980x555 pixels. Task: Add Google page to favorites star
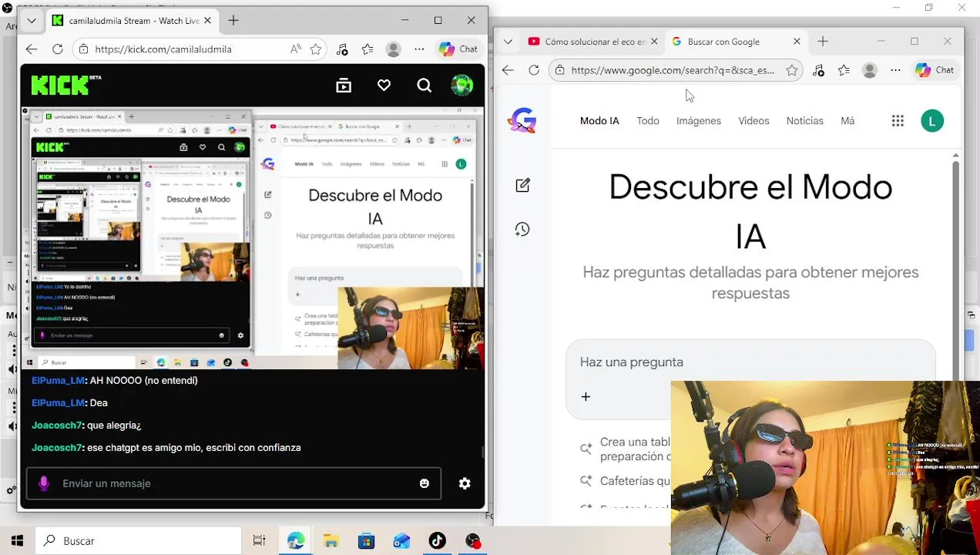[x=792, y=70]
